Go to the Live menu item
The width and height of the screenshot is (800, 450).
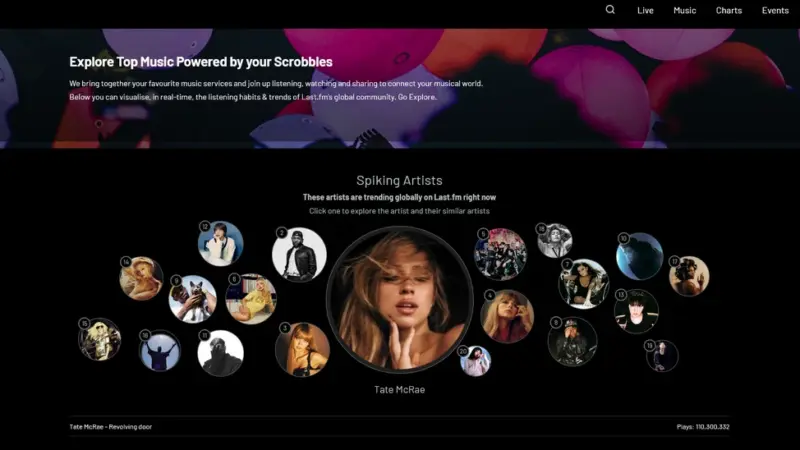click(645, 10)
